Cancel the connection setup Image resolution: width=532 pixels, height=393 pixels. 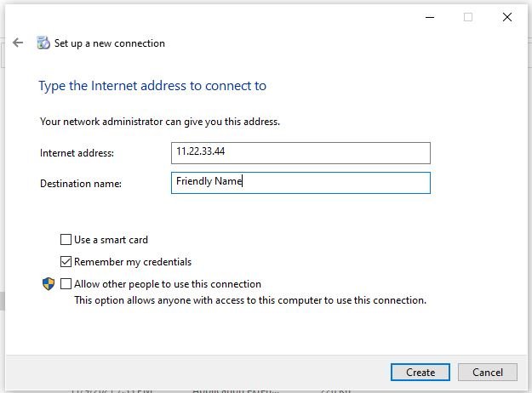pos(487,372)
